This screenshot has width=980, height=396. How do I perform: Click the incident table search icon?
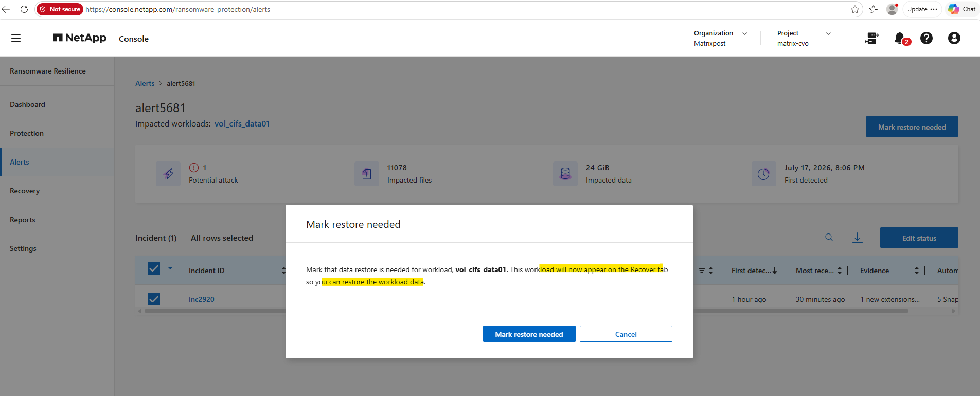[829, 237]
